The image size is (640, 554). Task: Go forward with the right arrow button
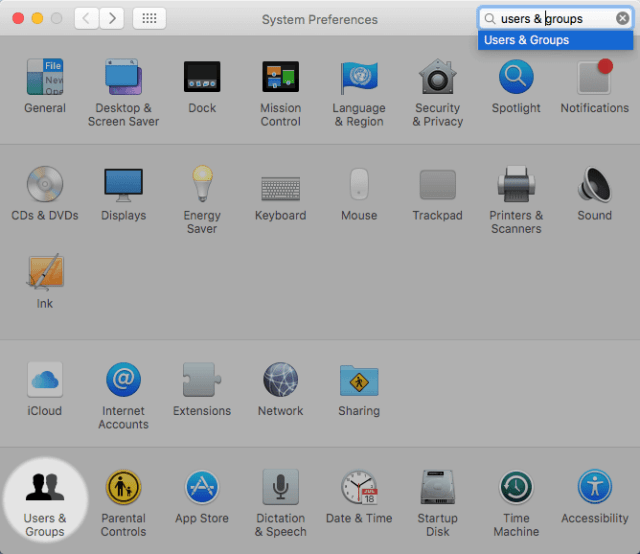[112, 18]
